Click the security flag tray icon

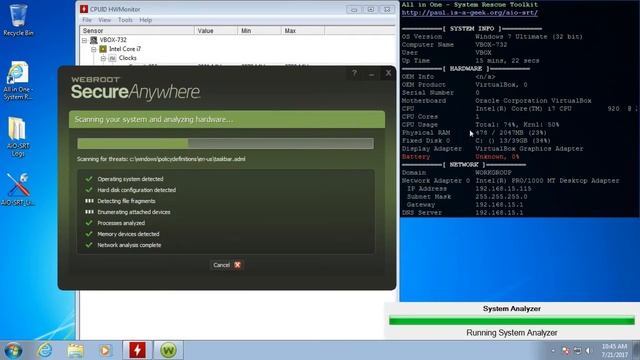pyautogui.click(x=566, y=351)
